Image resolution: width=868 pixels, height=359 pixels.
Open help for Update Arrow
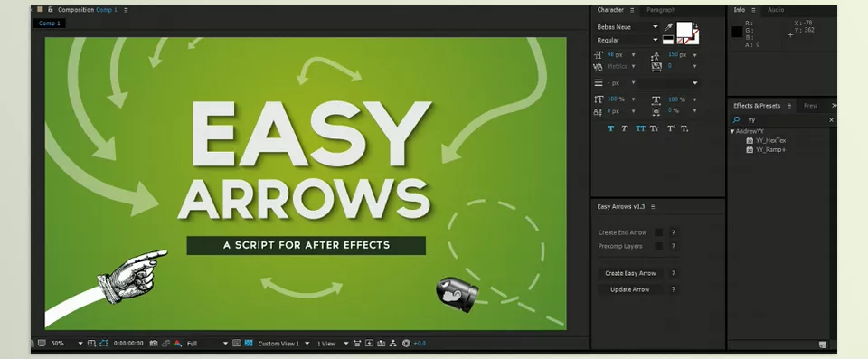(673, 289)
